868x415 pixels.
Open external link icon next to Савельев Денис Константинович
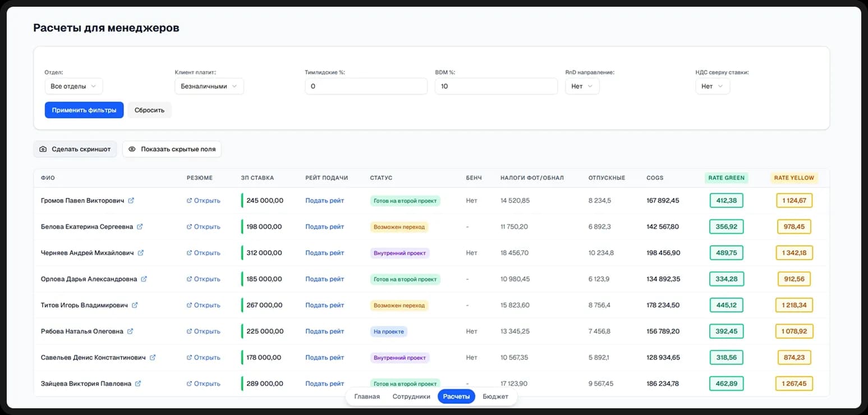[x=153, y=357]
